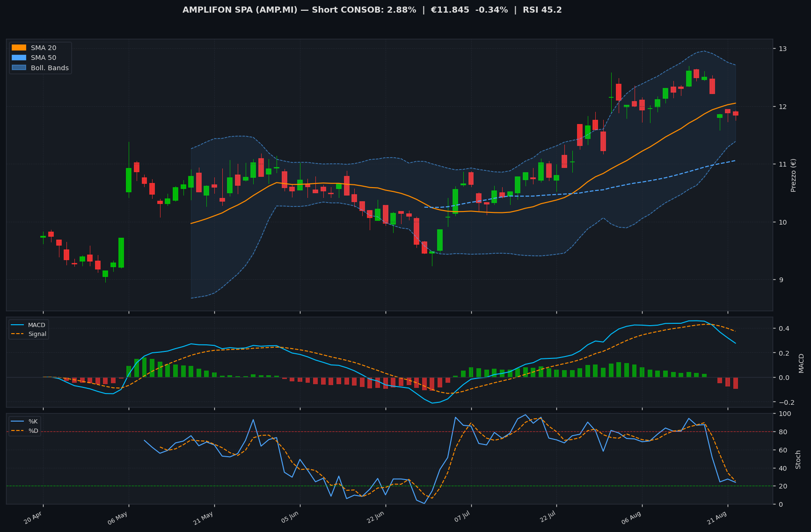
Task: Click the "06 May" date label
Action: [118, 518]
